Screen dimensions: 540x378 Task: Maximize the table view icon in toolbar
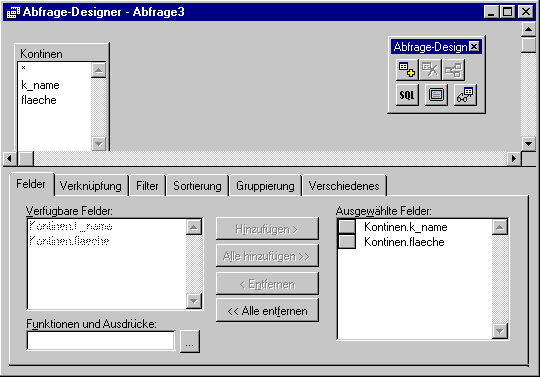pyautogui.click(x=436, y=95)
